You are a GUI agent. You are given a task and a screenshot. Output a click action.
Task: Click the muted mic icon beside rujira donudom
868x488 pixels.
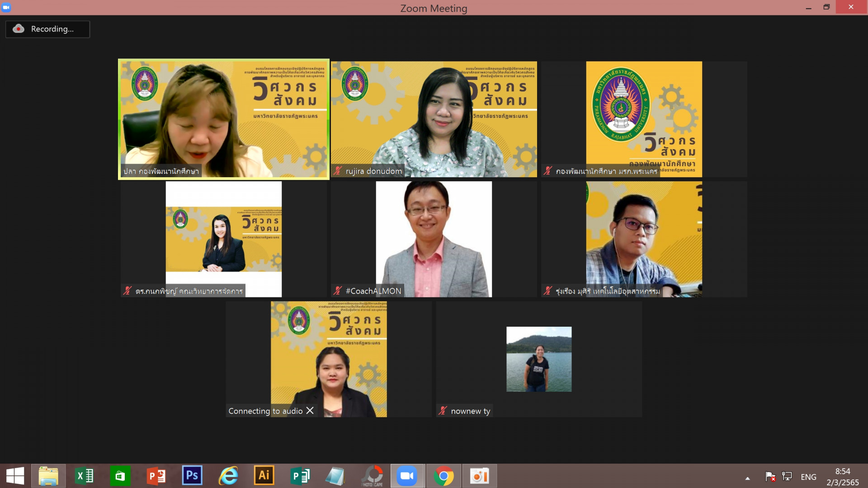click(338, 171)
